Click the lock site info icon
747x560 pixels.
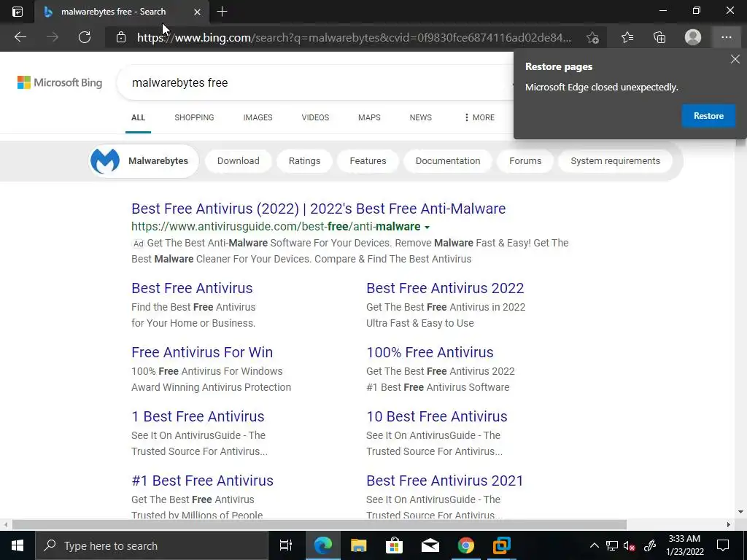pos(121,37)
